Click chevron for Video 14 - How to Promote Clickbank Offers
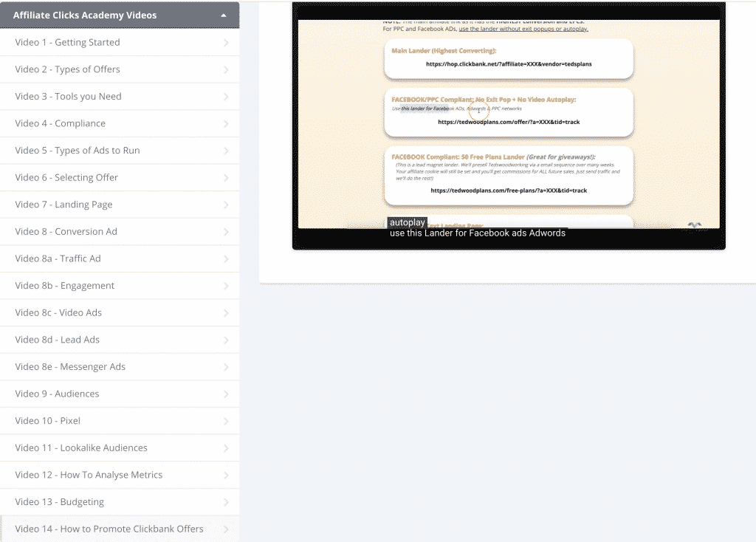756x542 pixels. point(226,529)
